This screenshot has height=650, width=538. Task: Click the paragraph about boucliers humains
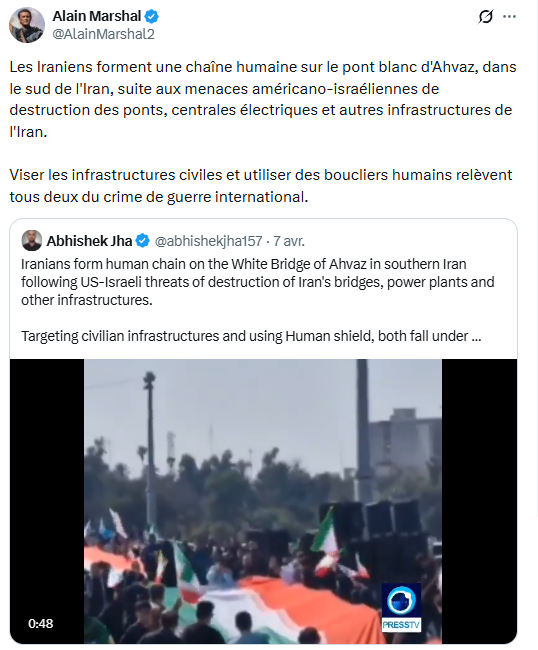tap(261, 186)
